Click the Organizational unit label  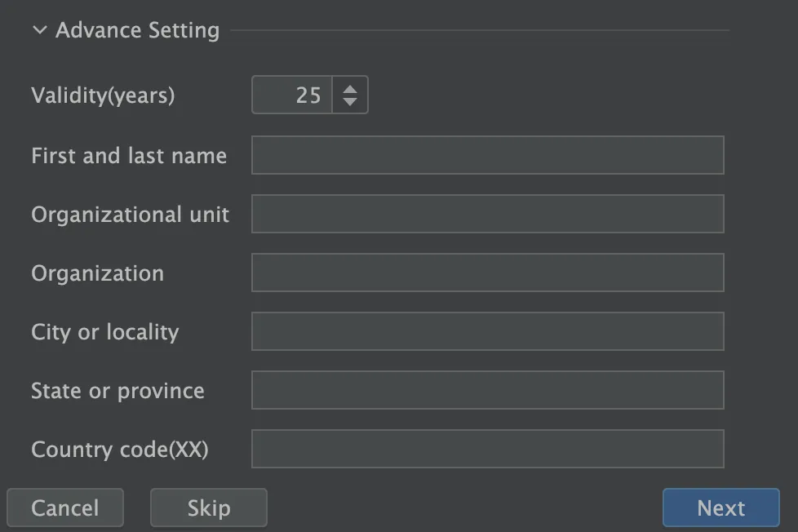[x=131, y=215]
